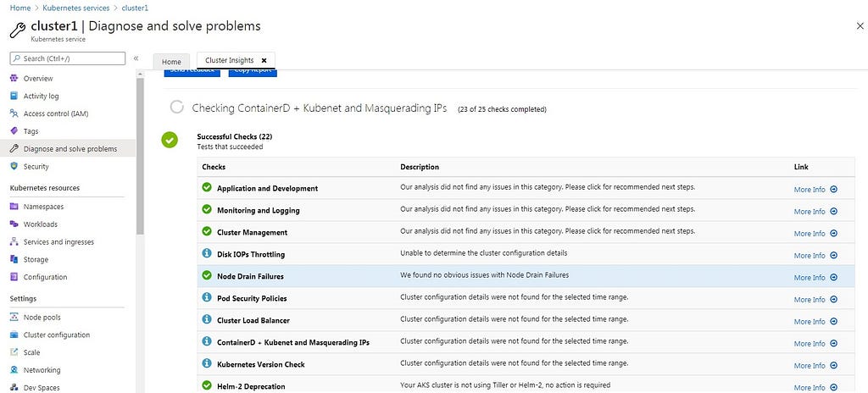This screenshot has height=393, width=868.
Task: Open Configuration icon in sidebar
Action: point(14,277)
